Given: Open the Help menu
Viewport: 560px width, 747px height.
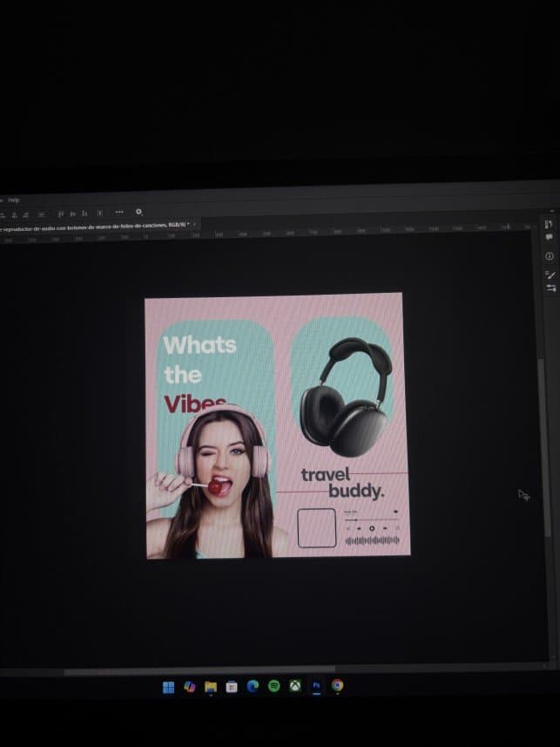Looking at the screenshot, I should pyautogui.click(x=14, y=200).
